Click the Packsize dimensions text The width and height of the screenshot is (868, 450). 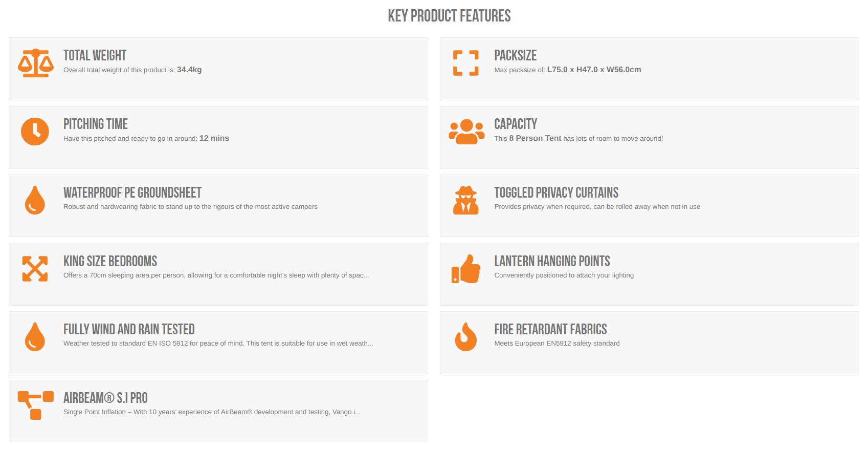click(594, 70)
